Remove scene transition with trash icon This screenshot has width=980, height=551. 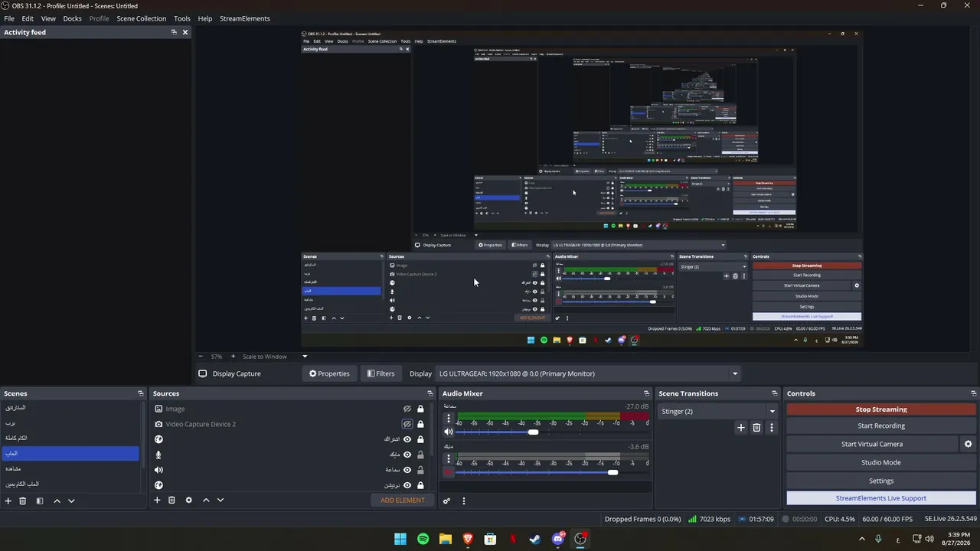coord(756,428)
